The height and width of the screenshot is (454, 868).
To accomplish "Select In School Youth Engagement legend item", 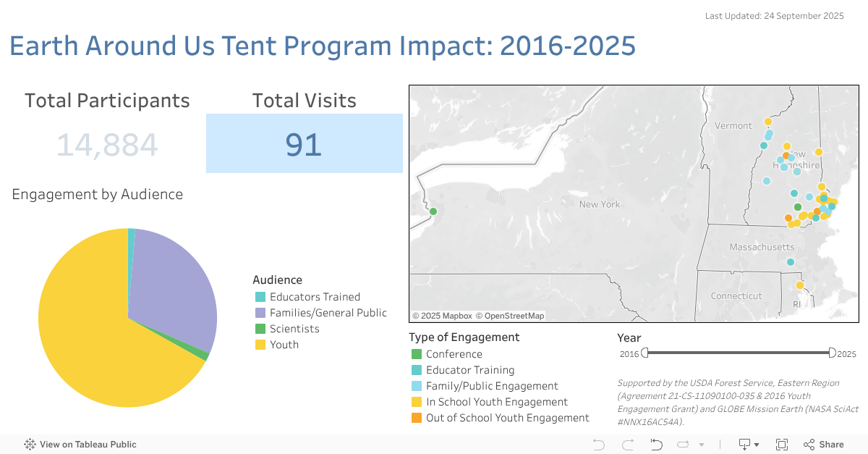I will (x=490, y=402).
